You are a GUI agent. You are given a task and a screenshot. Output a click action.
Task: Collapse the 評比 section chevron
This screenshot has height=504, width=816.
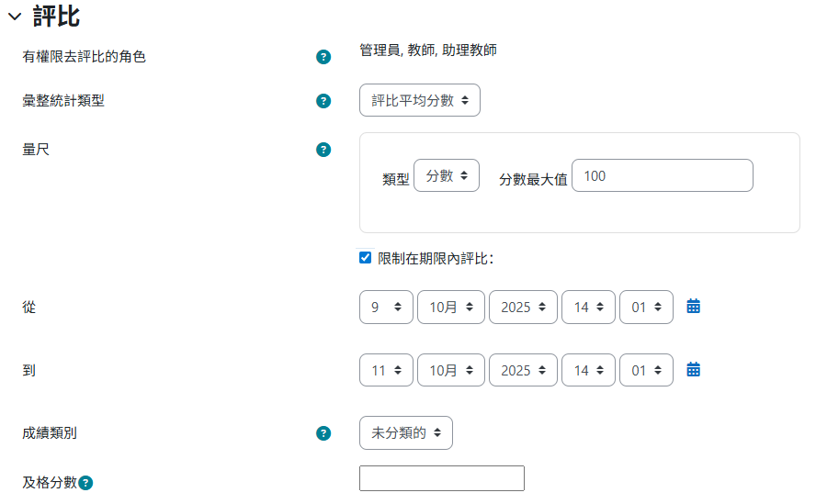(x=14, y=16)
